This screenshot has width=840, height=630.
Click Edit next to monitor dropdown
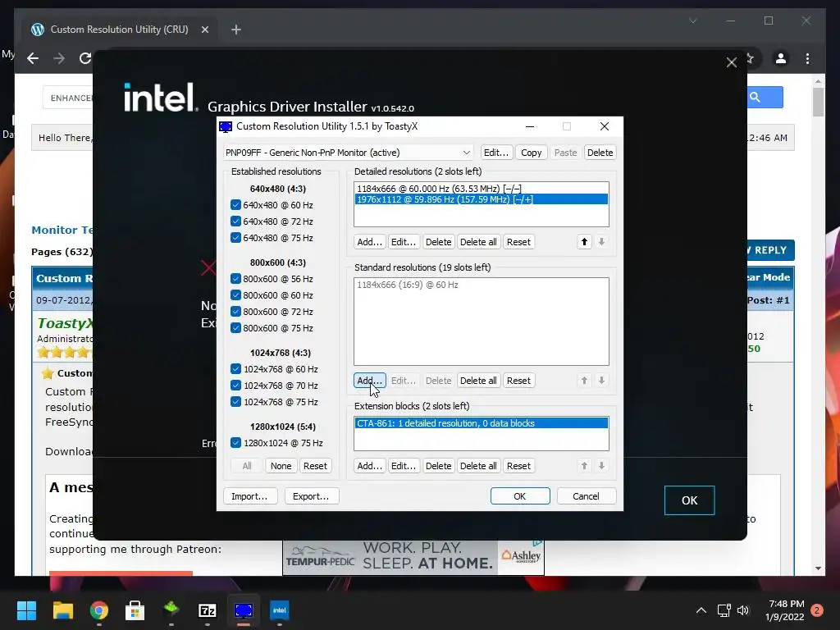[x=496, y=153]
